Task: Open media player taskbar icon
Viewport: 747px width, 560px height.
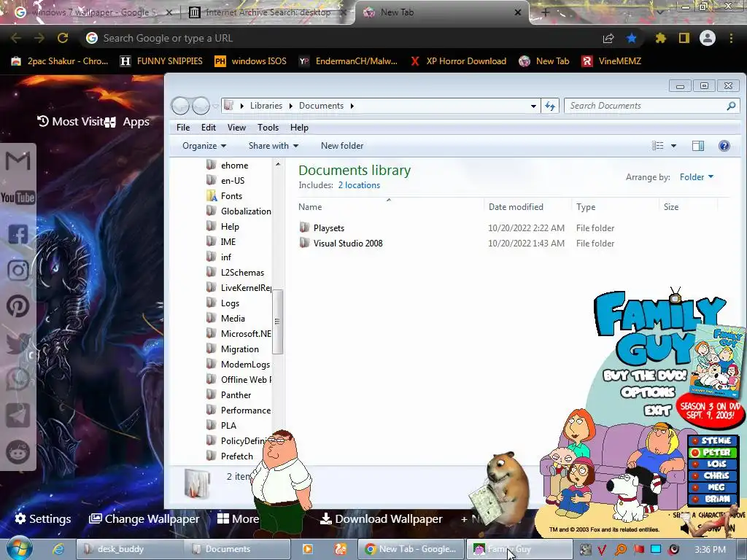Action: pyautogui.click(x=308, y=549)
